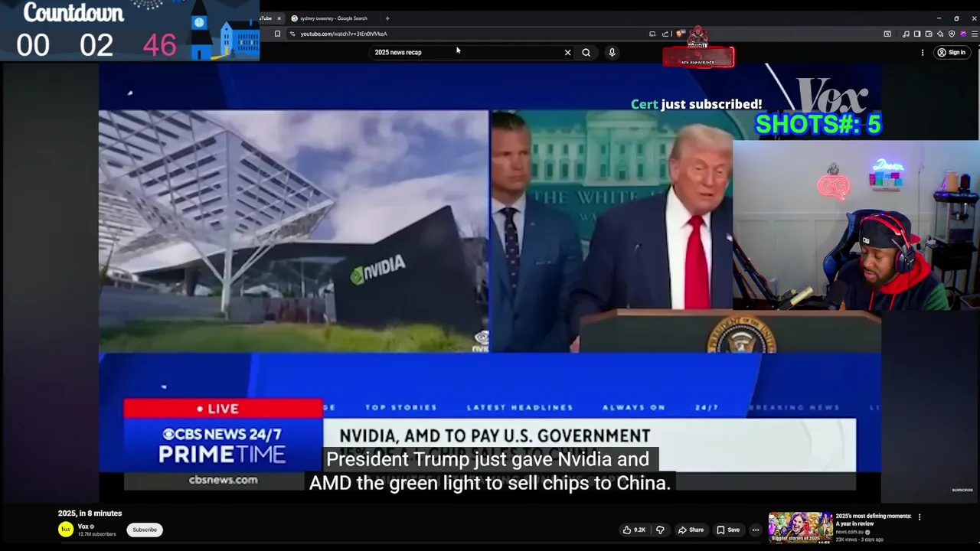This screenshot has height=551, width=980.
Task: Start voice search with the microphone icon
Action: point(612,52)
